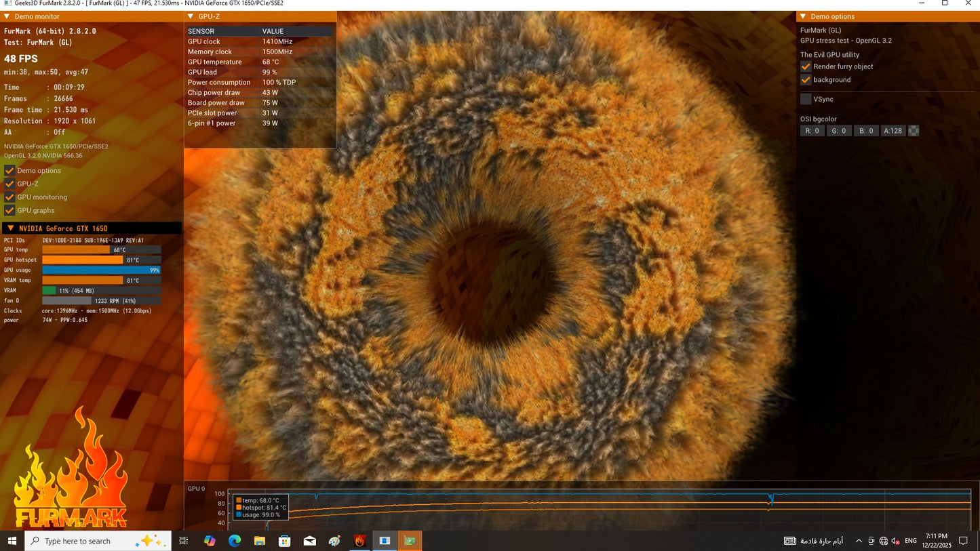Toggle the GPU graphs checkbox
Image resolution: width=980 pixels, height=551 pixels.
[9, 210]
